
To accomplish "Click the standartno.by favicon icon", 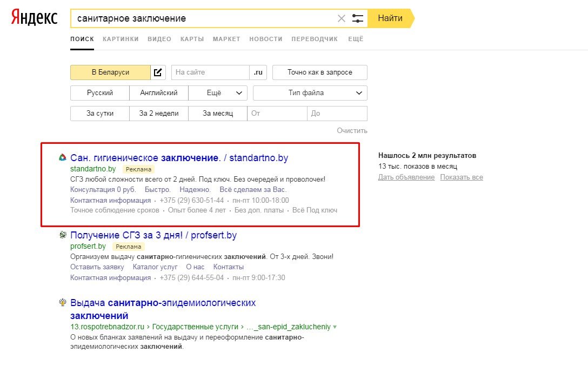I will pos(63,157).
